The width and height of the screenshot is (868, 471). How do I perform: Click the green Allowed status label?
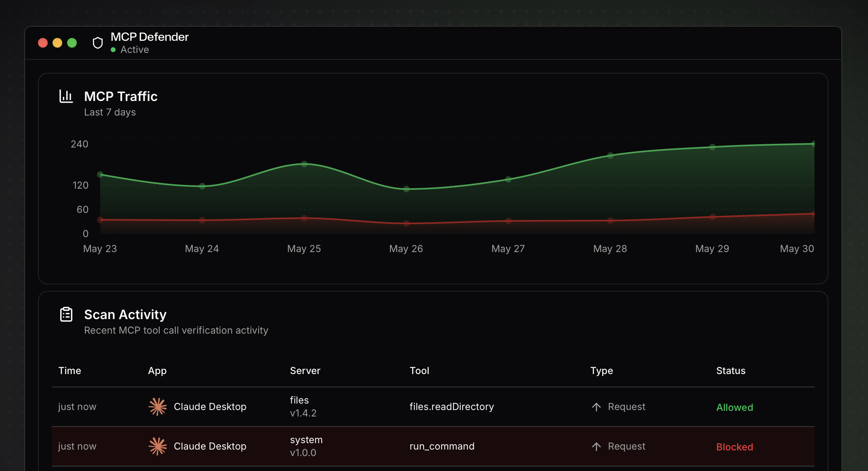734,407
